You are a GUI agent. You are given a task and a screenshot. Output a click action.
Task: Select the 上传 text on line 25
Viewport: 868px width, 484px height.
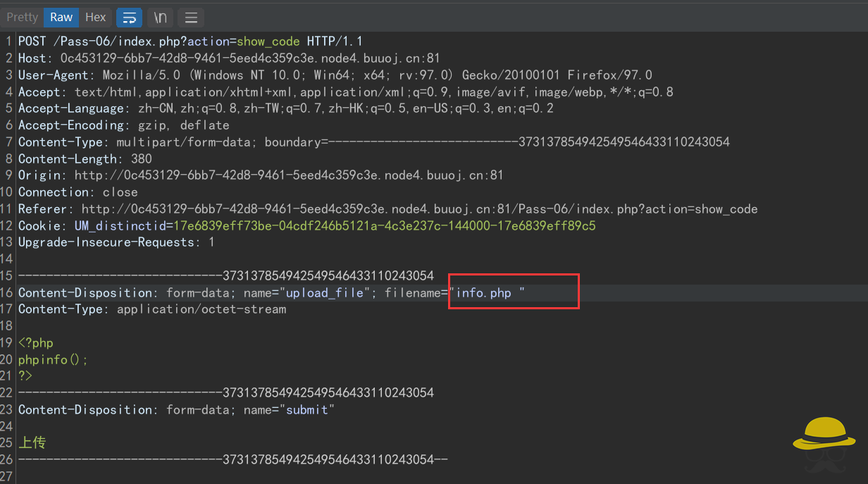pyautogui.click(x=32, y=442)
